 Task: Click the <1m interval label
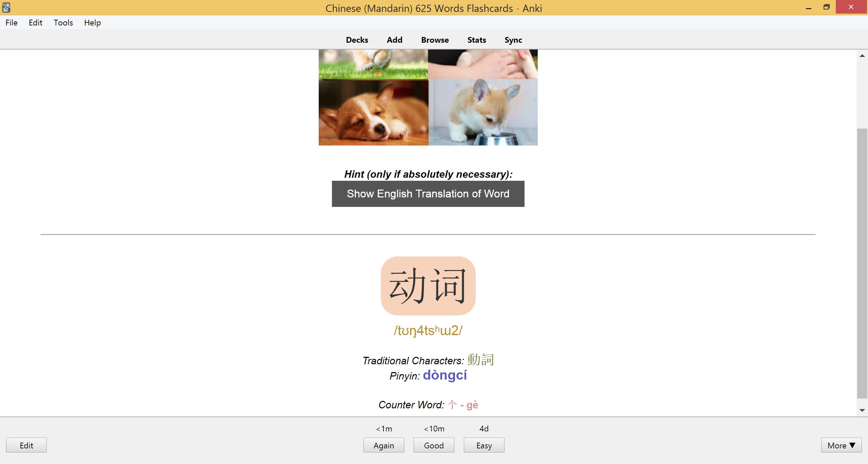click(384, 429)
